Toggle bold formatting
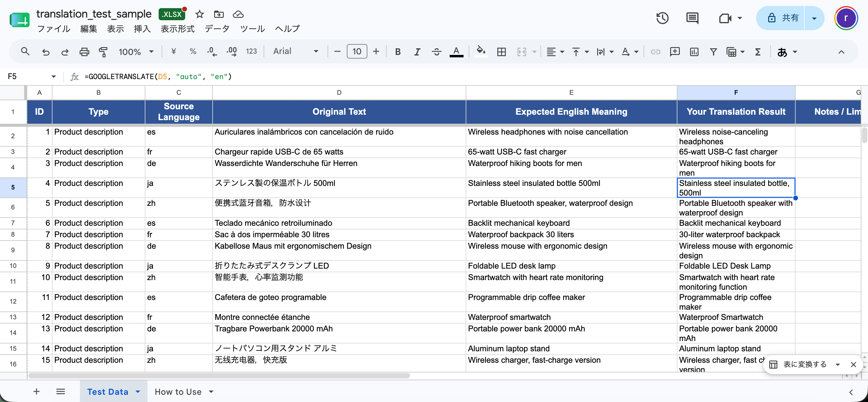This screenshot has height=402, width=868. pyautogui.click(x=398, y=52)
